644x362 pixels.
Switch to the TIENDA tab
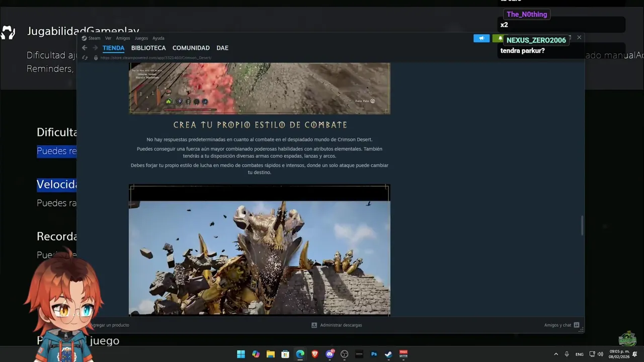(113, 48)
